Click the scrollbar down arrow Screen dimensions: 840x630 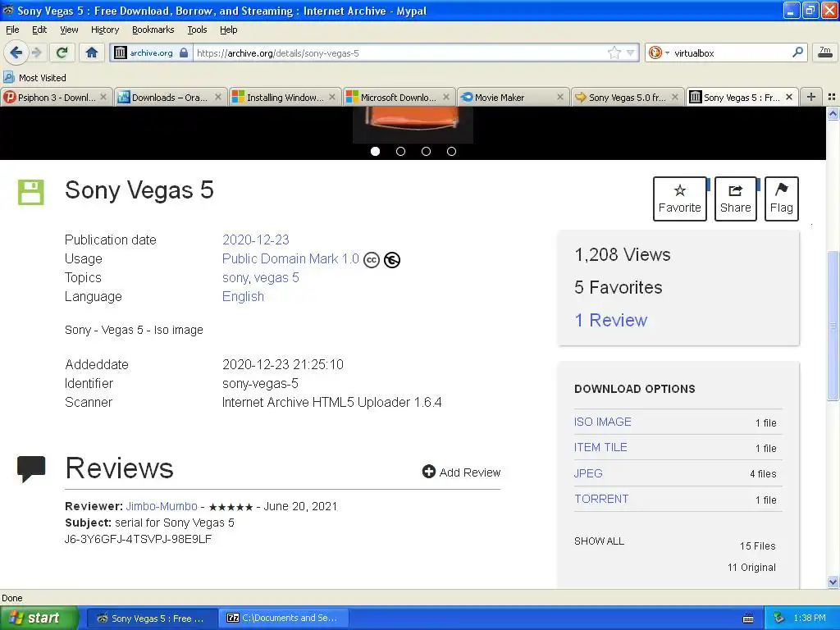833,582
